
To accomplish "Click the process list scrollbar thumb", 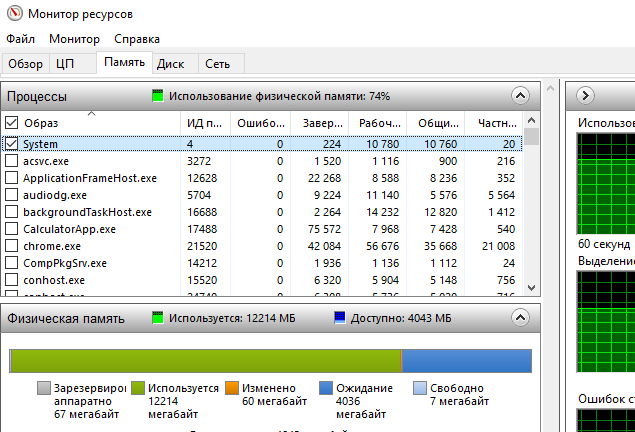I will tap(531, 136).
